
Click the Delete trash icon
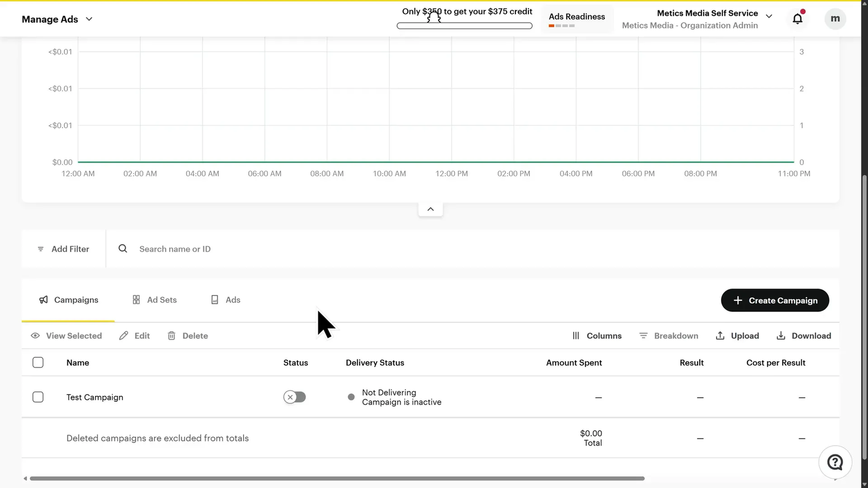point(171,336)
